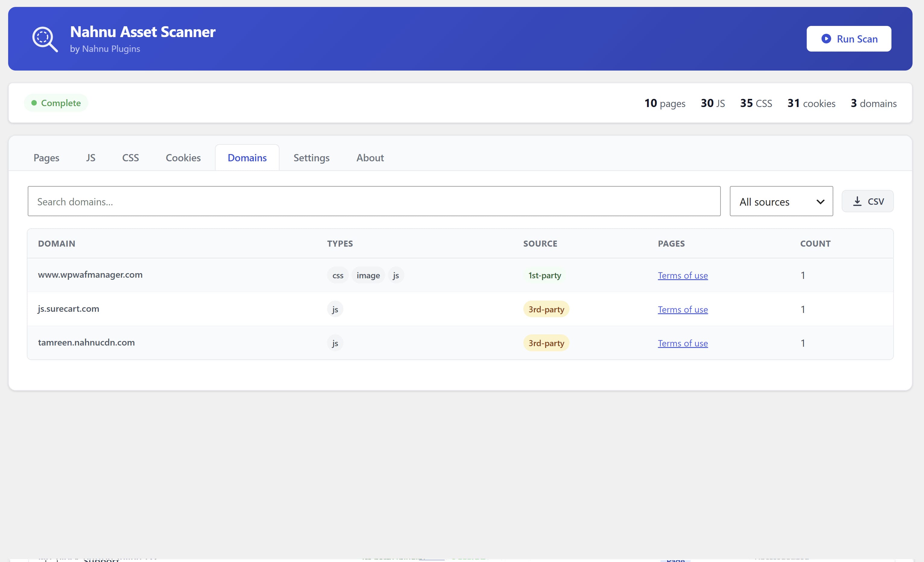Click the 35 CSS statistic

coord(755,103)
